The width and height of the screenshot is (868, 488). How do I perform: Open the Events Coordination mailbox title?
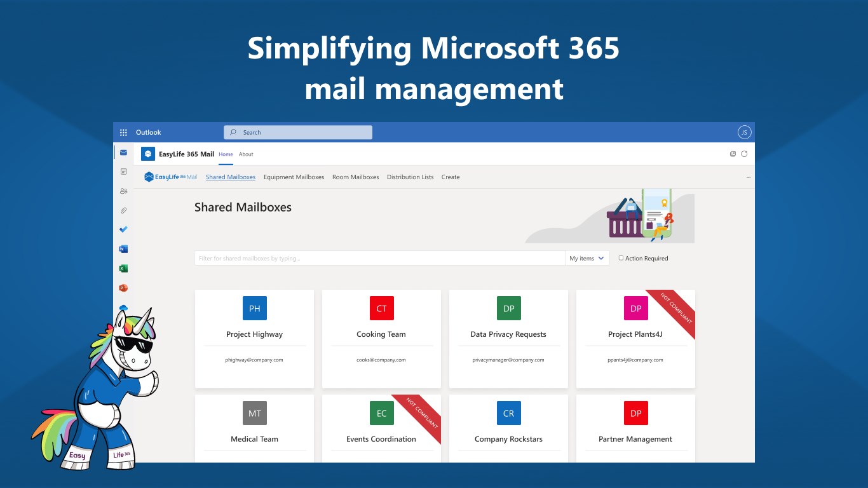pos(381,439)
